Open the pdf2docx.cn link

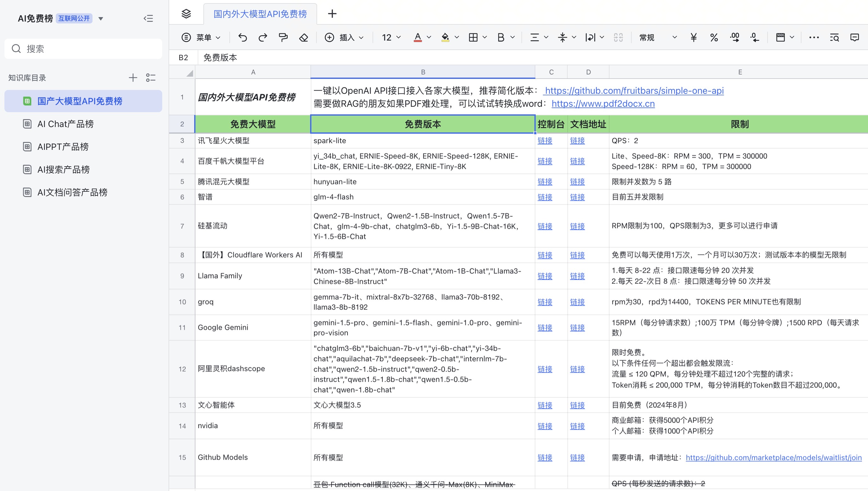coord(603,104)
